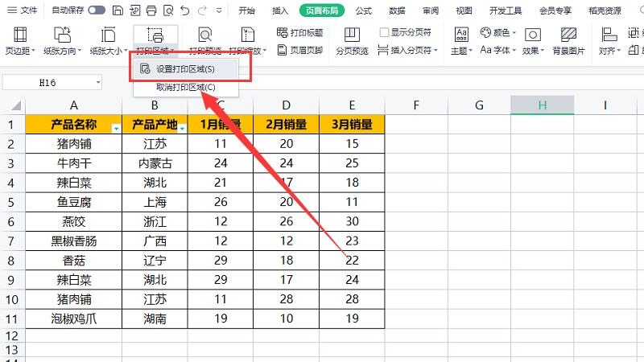
Task: Open filter dropdown on 产品名称 header
Action: coord(117,128)
